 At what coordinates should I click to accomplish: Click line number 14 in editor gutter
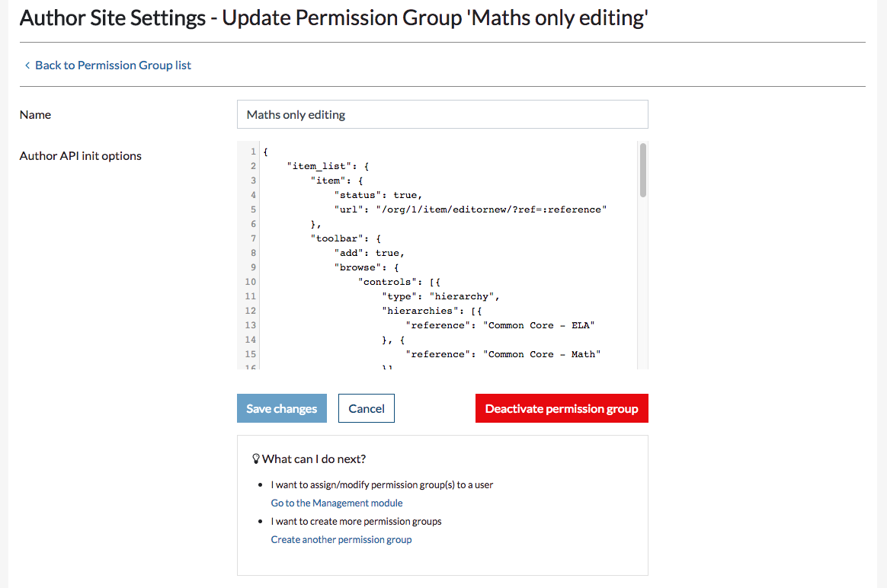(251, 340)
